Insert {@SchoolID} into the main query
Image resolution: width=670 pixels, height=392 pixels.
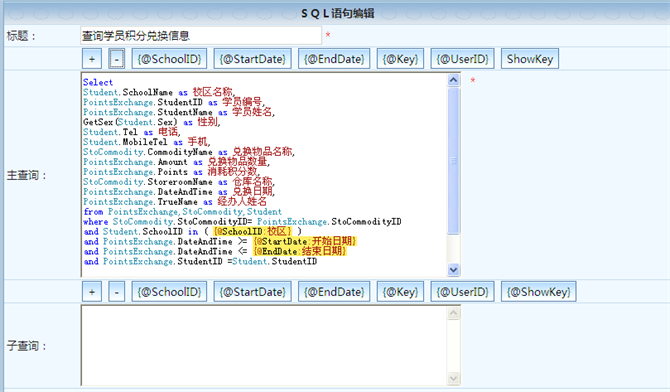[169, 59]
